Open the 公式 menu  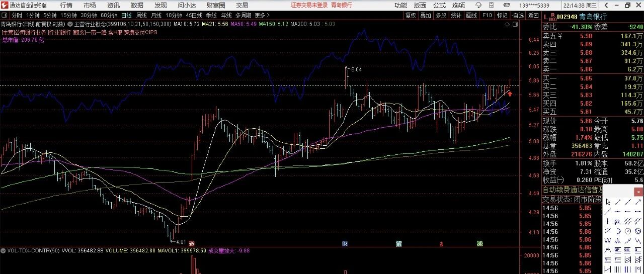click(439, 5)
